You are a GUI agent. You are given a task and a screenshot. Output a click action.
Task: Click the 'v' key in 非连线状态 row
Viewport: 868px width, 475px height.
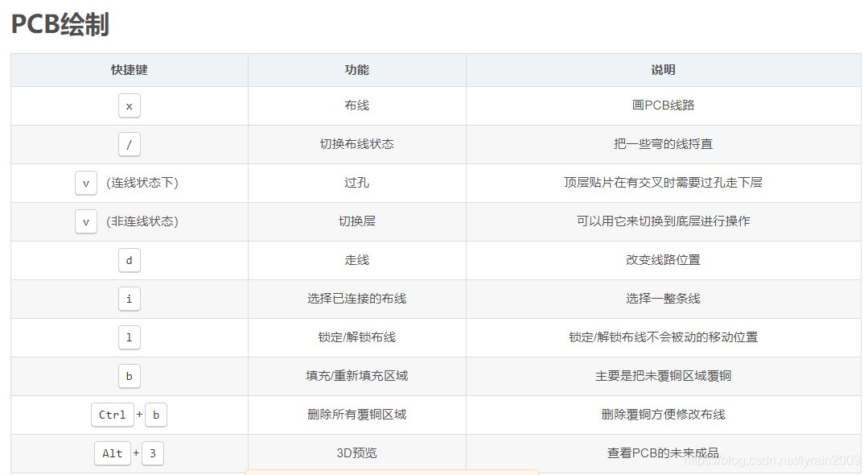click(x=86, y=221)
